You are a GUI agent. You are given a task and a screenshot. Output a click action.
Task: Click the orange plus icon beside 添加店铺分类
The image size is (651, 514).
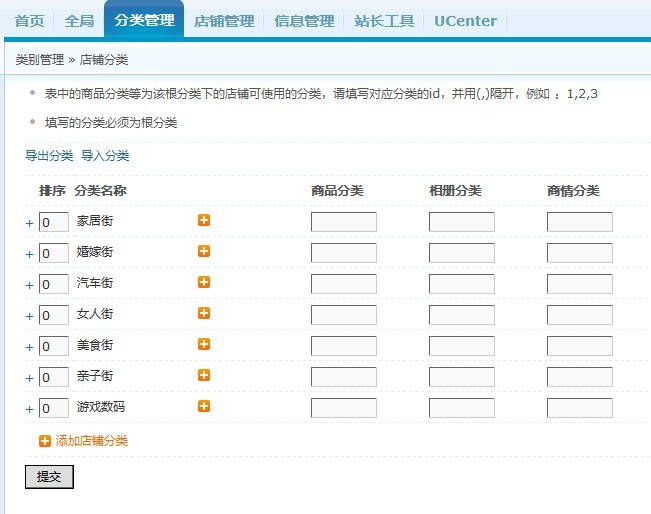45,441
